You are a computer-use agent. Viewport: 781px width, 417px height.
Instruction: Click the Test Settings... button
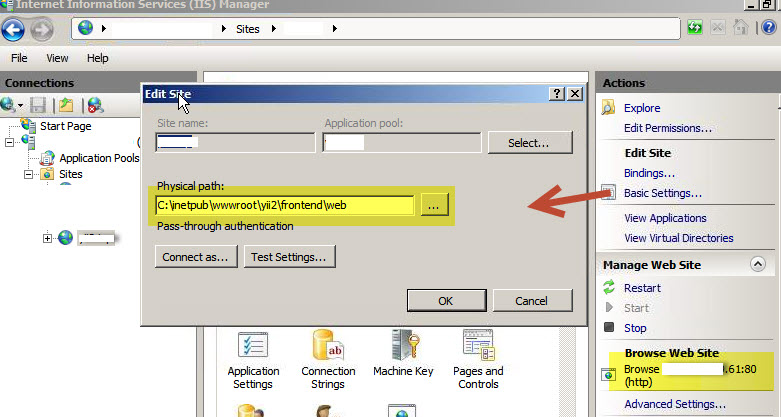[289, 257]
